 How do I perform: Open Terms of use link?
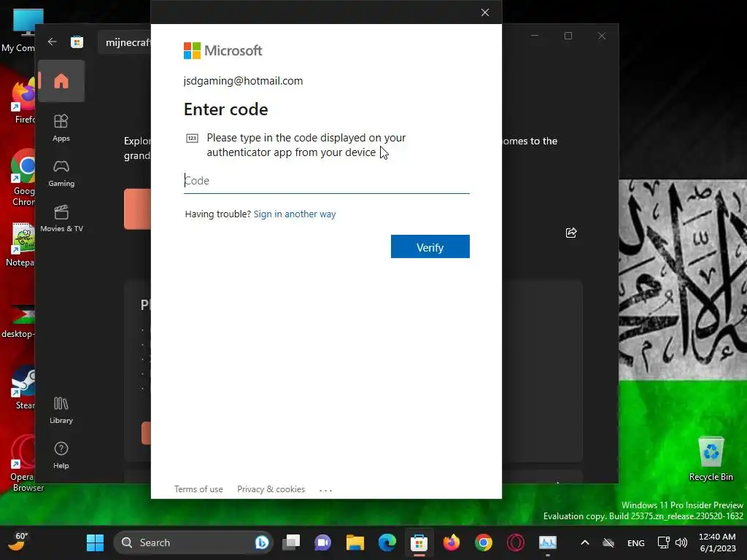(198, 489)
